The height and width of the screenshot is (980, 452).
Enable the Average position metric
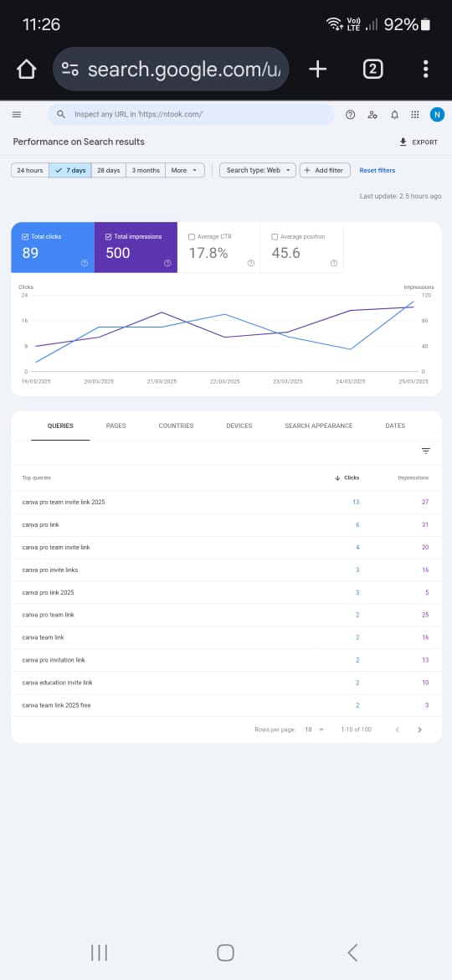coord(302,247)
